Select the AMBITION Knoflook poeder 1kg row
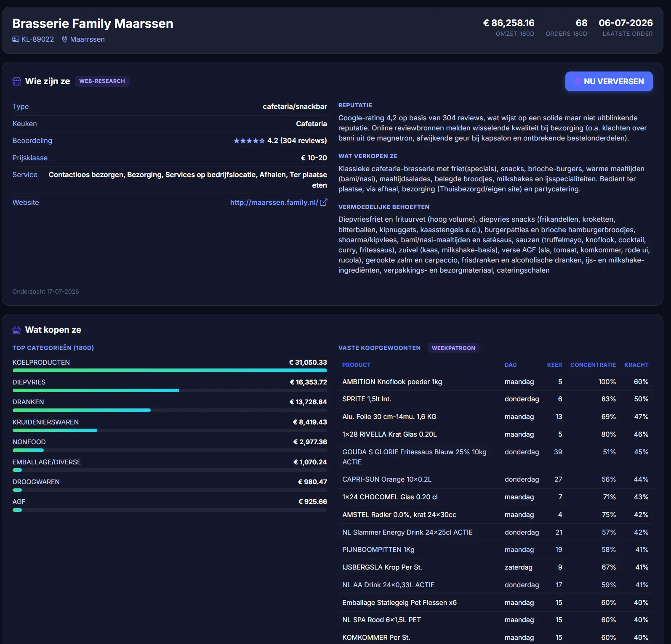Image resolution: width=671 pixels, height=644 pixels. tap(495, 382)
